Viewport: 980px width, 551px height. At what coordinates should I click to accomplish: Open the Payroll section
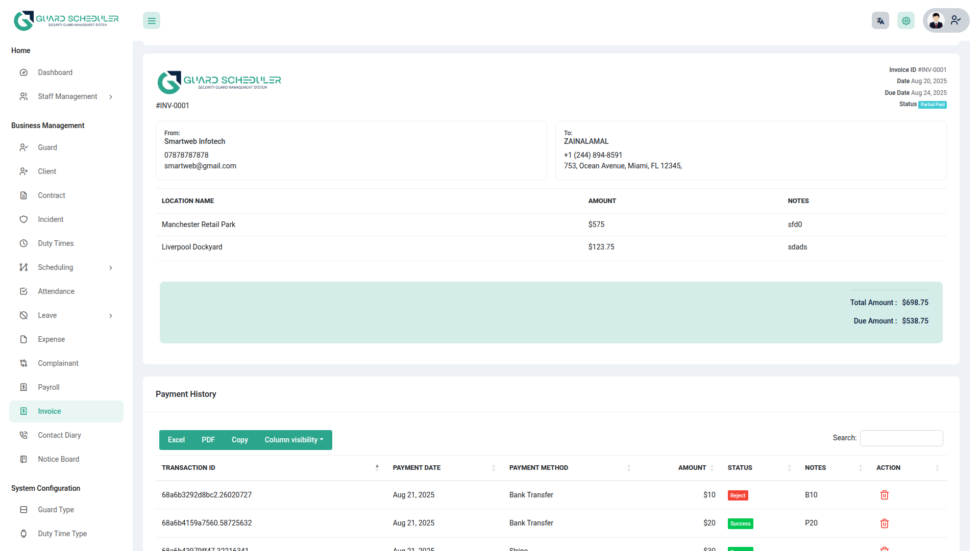point(48,387)
